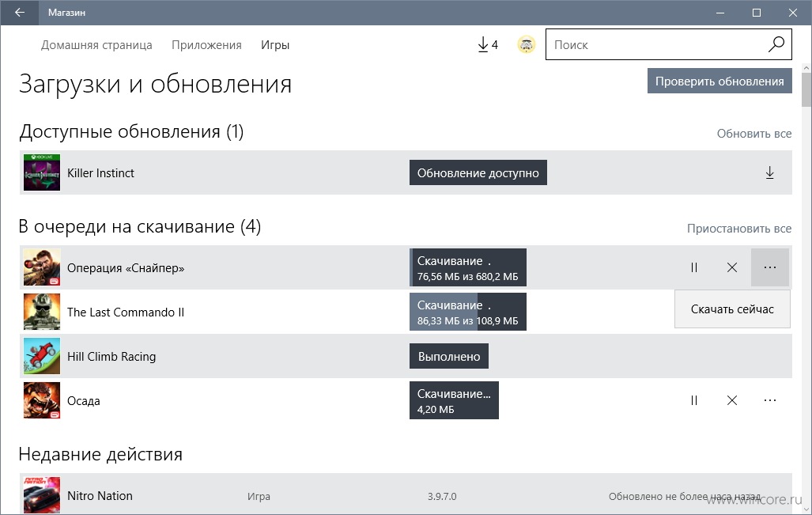
Task: Select the Killer Instinct title text
Action: point(100,173)
